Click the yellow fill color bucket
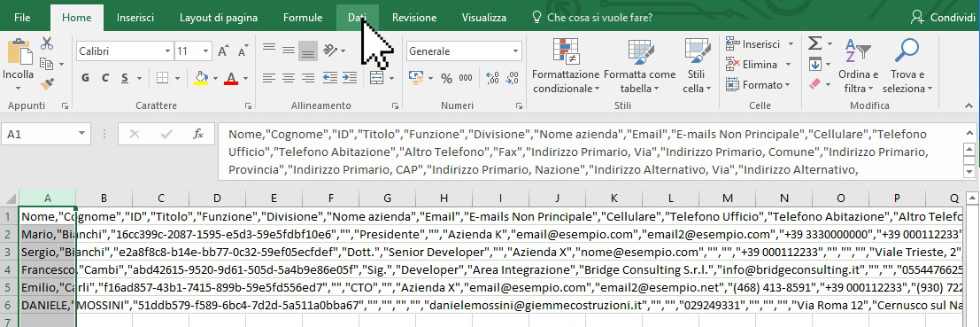 tap(201, 78)
